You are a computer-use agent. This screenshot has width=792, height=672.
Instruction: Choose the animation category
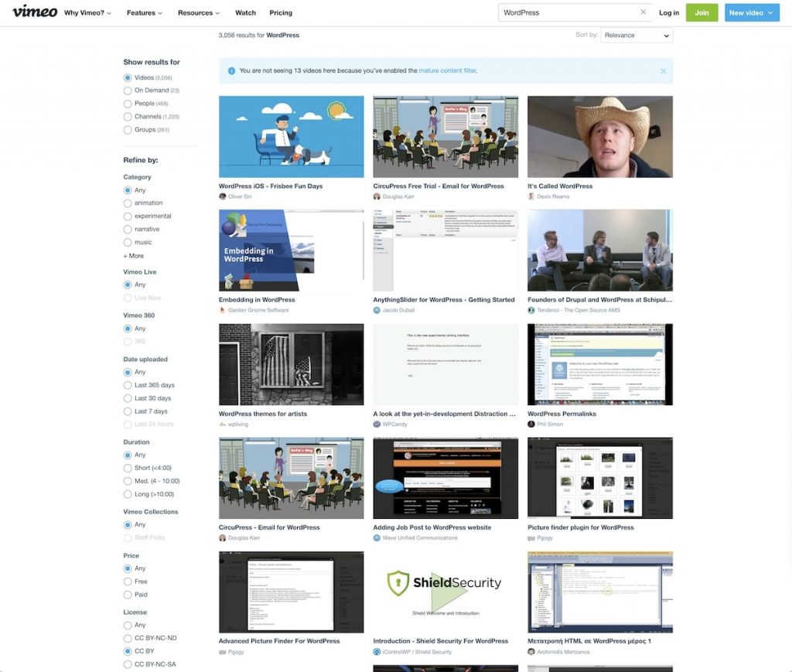(x=128, y=203)
